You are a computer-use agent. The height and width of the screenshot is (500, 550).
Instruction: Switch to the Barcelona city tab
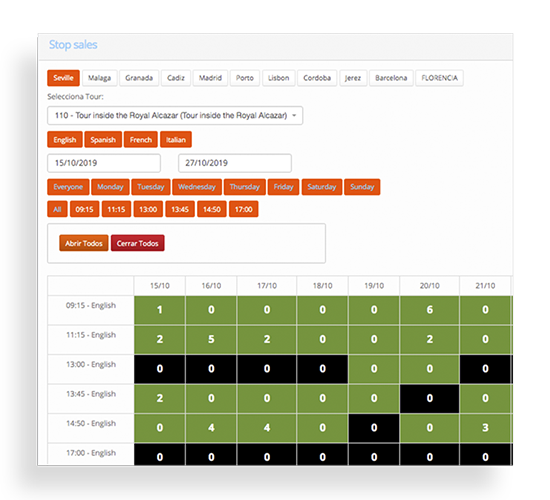coord(391,78)
